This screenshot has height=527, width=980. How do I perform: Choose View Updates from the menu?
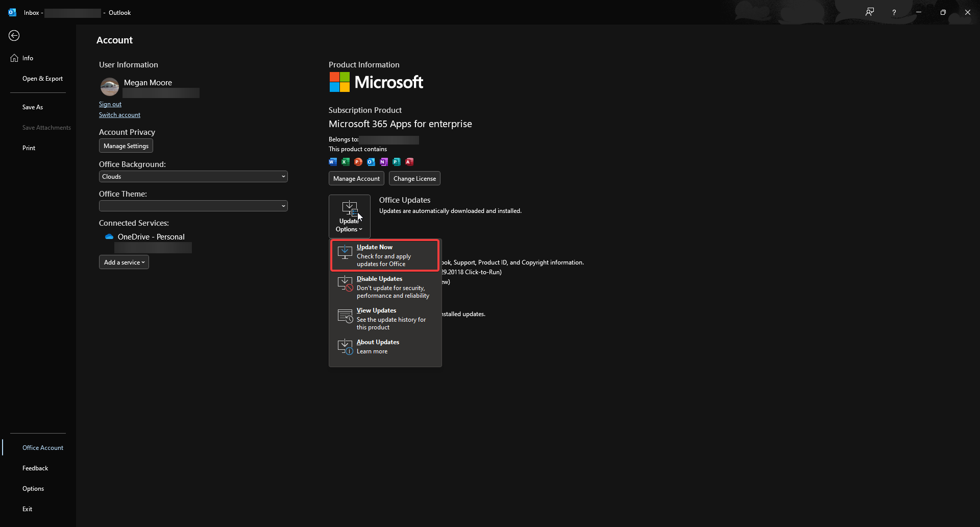point(385,319)
